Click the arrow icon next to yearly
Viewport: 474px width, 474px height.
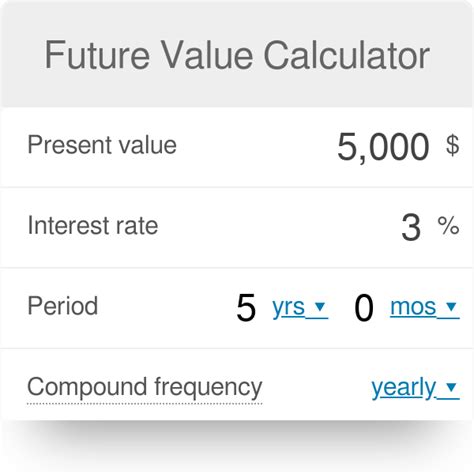pyautogui.click(x=451, y=387)
